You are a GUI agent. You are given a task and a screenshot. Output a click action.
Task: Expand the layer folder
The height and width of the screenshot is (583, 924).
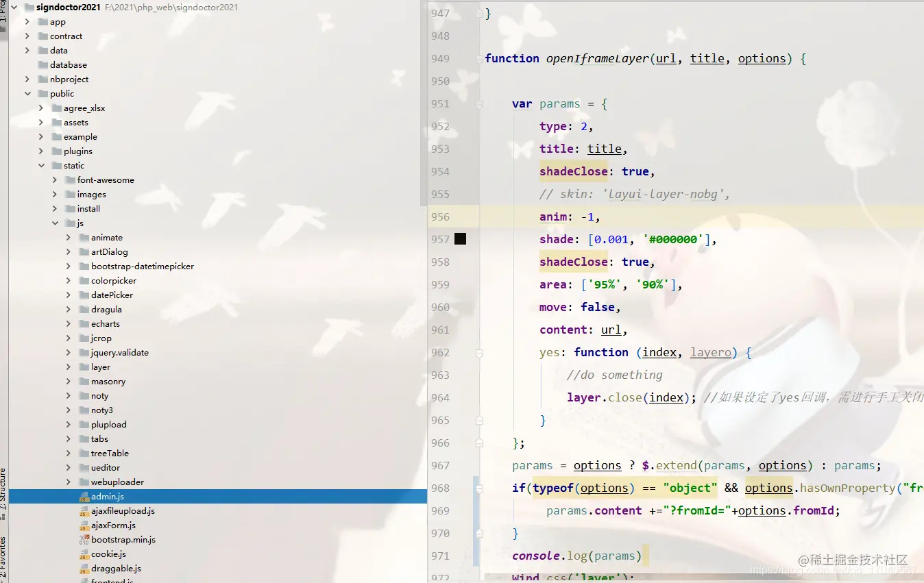[x=69, y=367]
